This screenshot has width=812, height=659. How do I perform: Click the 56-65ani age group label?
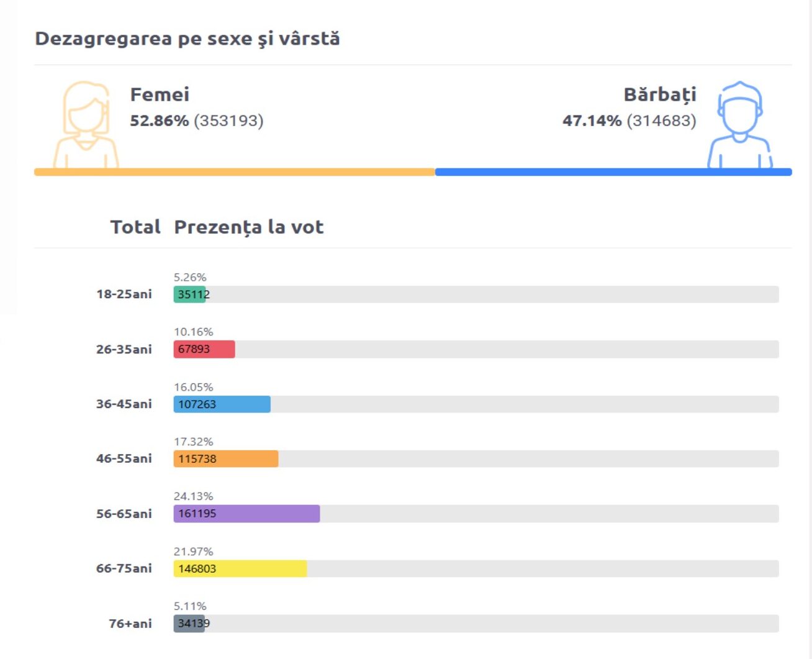pyautogui.click(x=124, y=514)
